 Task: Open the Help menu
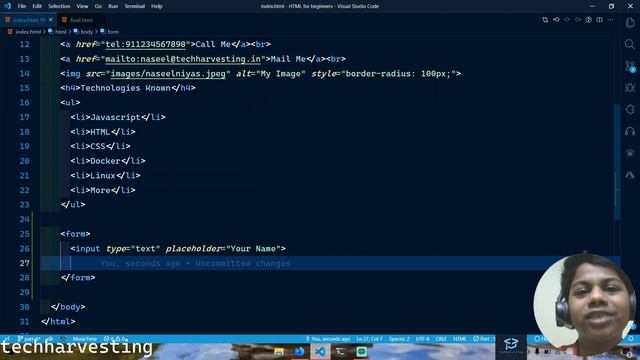pyautogui.click(x=157, y=6)
